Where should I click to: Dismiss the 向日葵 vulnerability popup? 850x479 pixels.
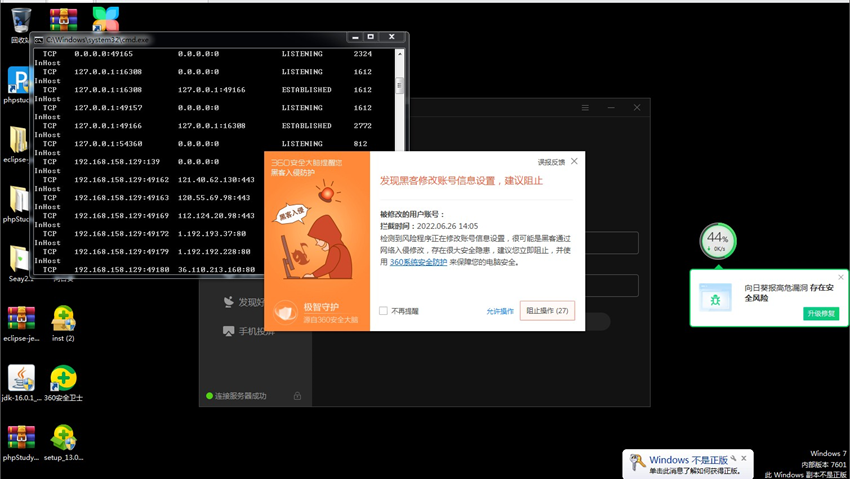[841, 277]
